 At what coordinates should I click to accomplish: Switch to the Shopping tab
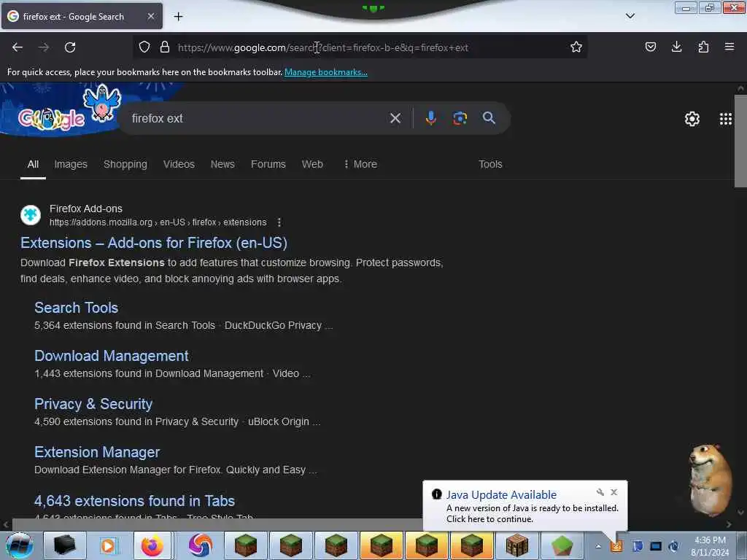point(125,164)
